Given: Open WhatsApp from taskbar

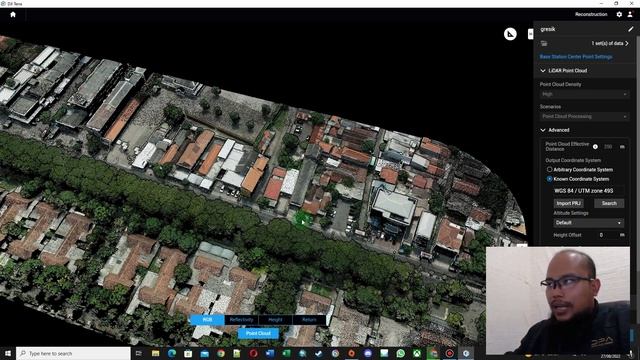Looking at the screenshot, I should coord(400,353).
